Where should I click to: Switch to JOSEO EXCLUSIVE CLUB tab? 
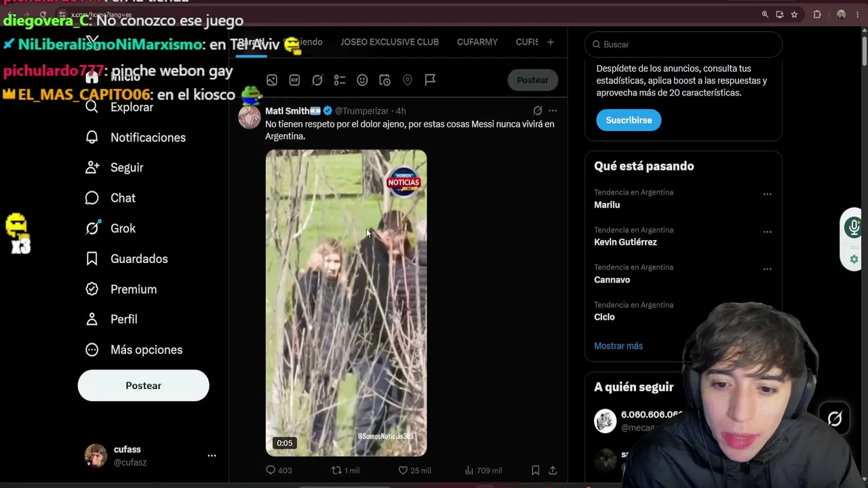click(x=389, y=42)
